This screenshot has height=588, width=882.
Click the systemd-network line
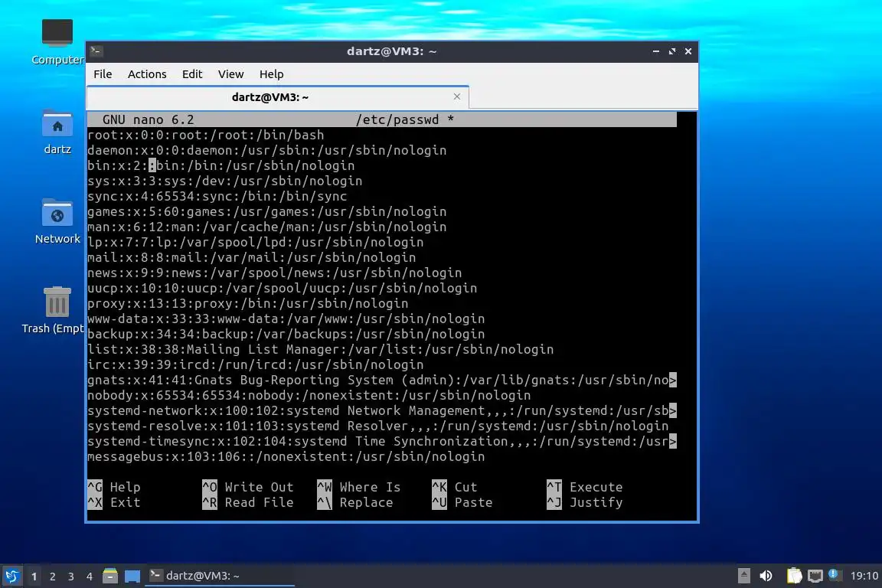[382, 410]
